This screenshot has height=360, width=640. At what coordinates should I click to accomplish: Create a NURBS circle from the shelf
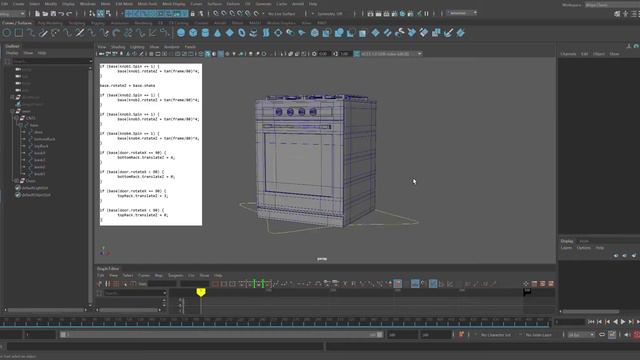pos(7,33)
